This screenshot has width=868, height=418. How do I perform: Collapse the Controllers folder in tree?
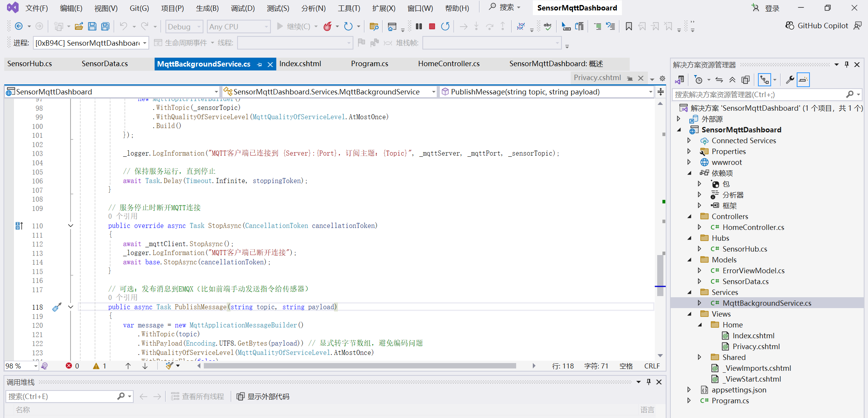689,216
